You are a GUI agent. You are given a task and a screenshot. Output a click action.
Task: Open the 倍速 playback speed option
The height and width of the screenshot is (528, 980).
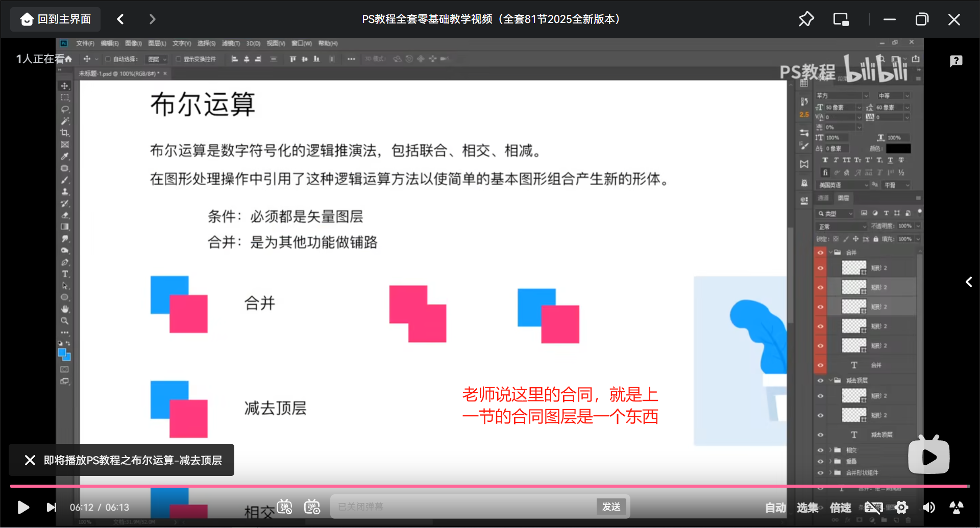point(840,508)
